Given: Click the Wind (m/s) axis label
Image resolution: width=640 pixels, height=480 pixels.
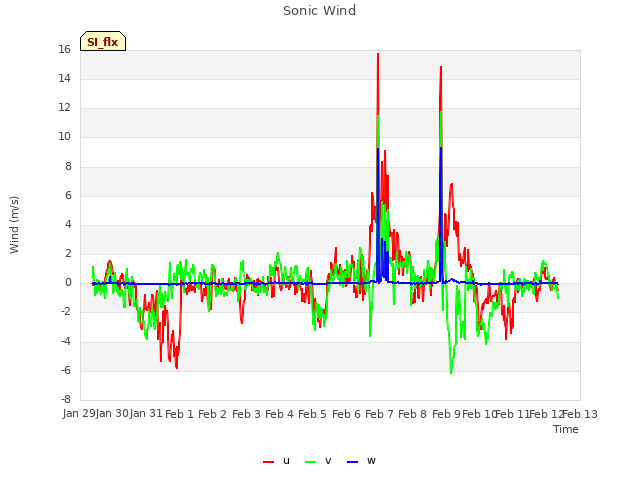Looking at the screenshot, I should coord(14,225).
